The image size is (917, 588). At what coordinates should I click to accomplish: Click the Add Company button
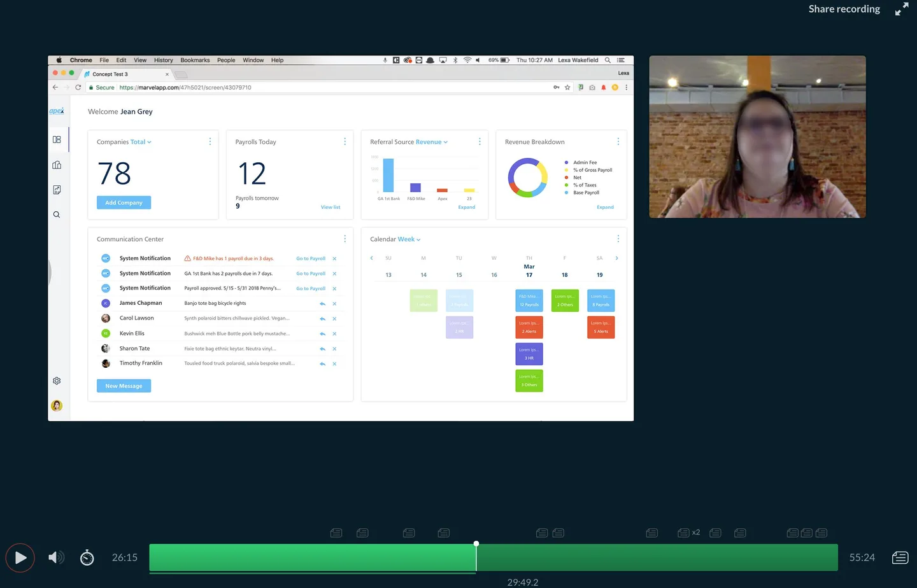pos(123,202)
